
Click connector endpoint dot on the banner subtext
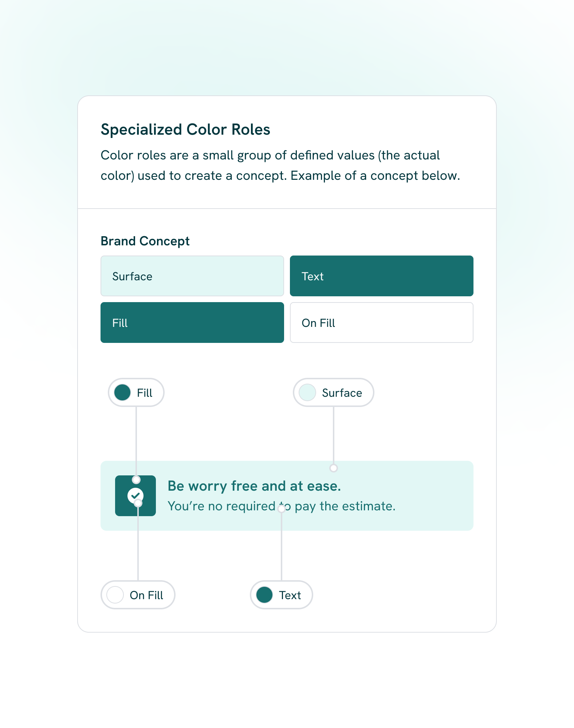coord(282,509)
